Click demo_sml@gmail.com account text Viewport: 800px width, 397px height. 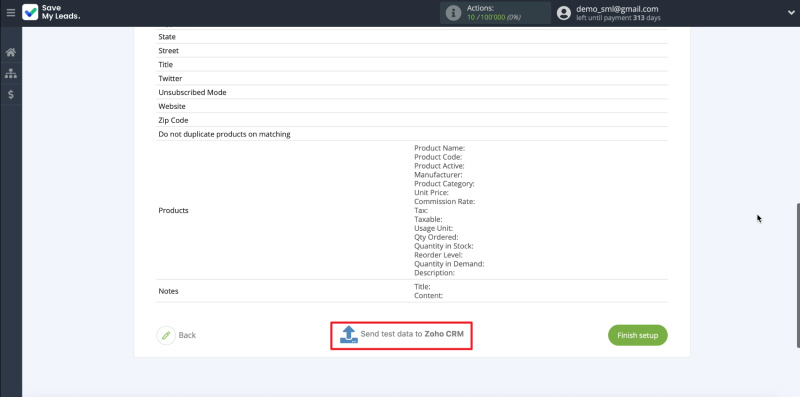[x=617, y=9]
